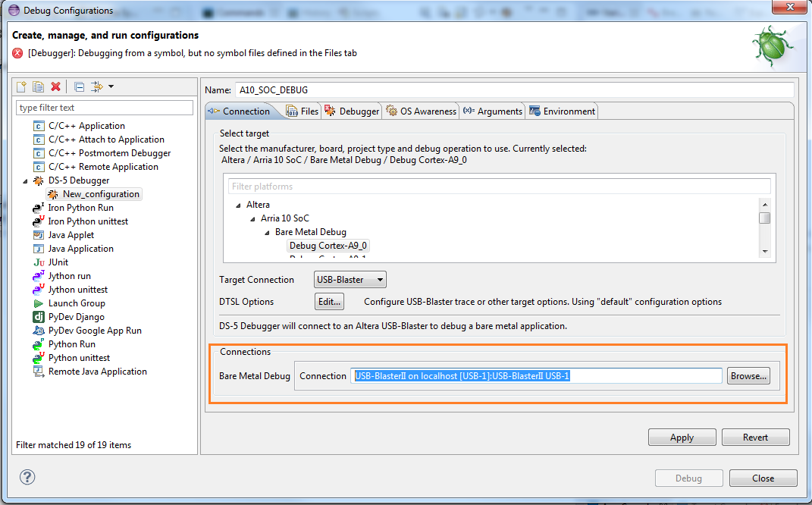Click the Browse button for connection
The width and height of the screenshot is (812, 505).
(x=748, y=376)
